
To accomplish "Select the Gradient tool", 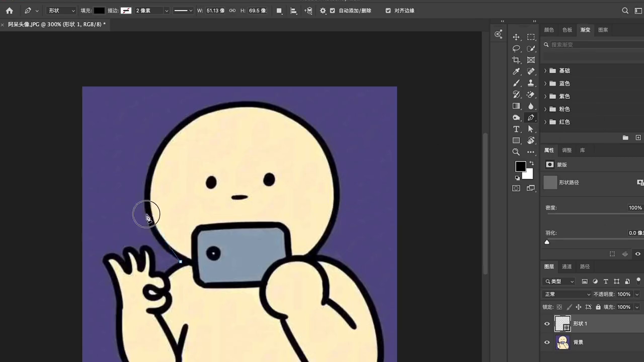I will [x=516, y=106].
